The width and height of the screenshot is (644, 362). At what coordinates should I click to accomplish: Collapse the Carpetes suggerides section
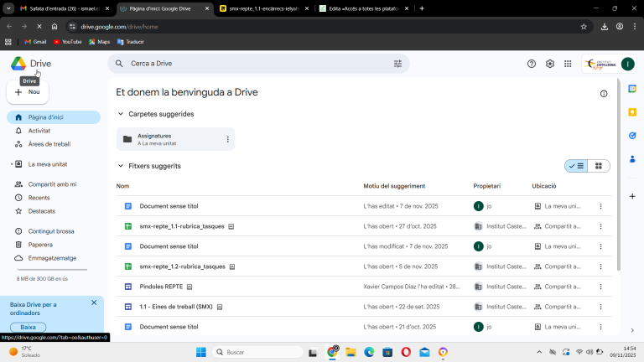tap(121, 114)
